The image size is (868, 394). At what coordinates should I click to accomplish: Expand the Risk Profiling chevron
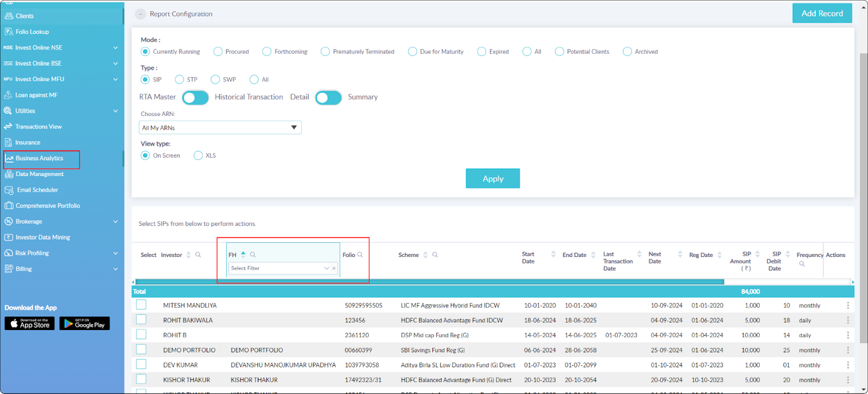[x=116, y=253]
